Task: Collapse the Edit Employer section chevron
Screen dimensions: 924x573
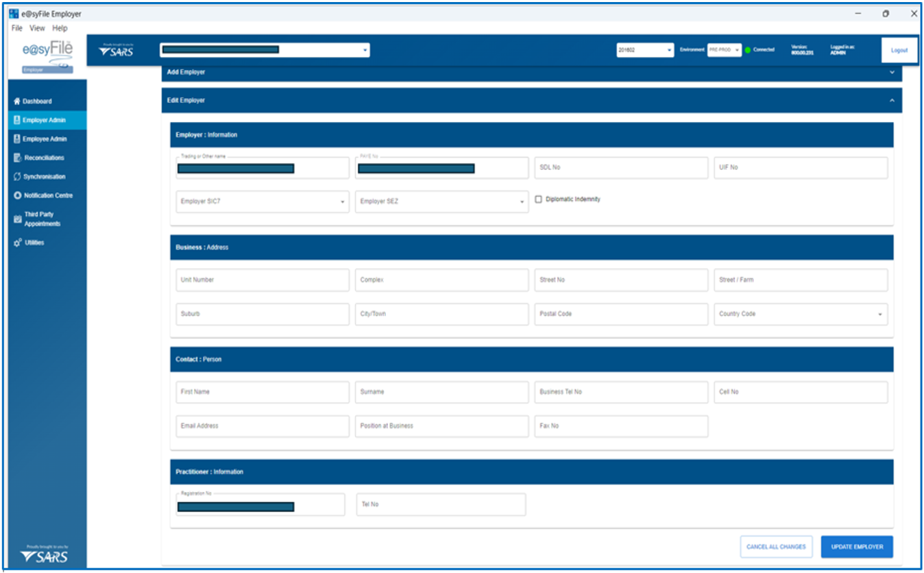Action: click(892, 101)
